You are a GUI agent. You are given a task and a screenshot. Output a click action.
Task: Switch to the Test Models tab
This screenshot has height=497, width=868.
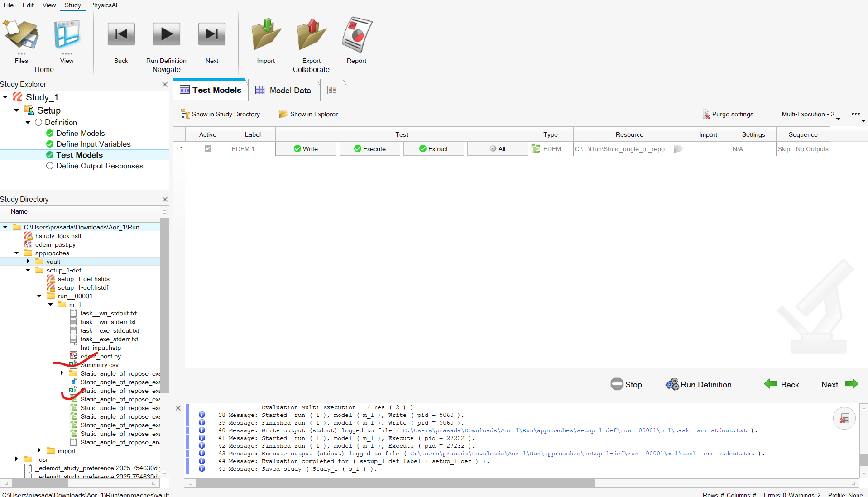(210, 90)
